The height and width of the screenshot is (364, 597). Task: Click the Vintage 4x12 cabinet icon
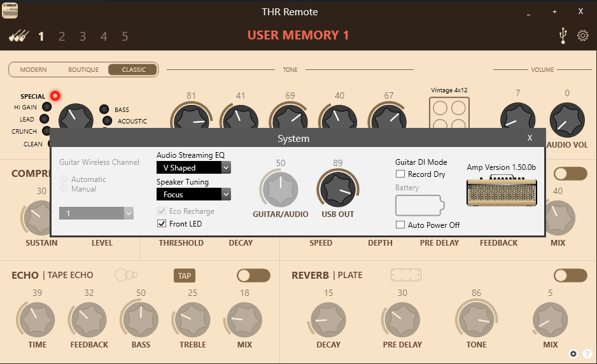point(449,113)
